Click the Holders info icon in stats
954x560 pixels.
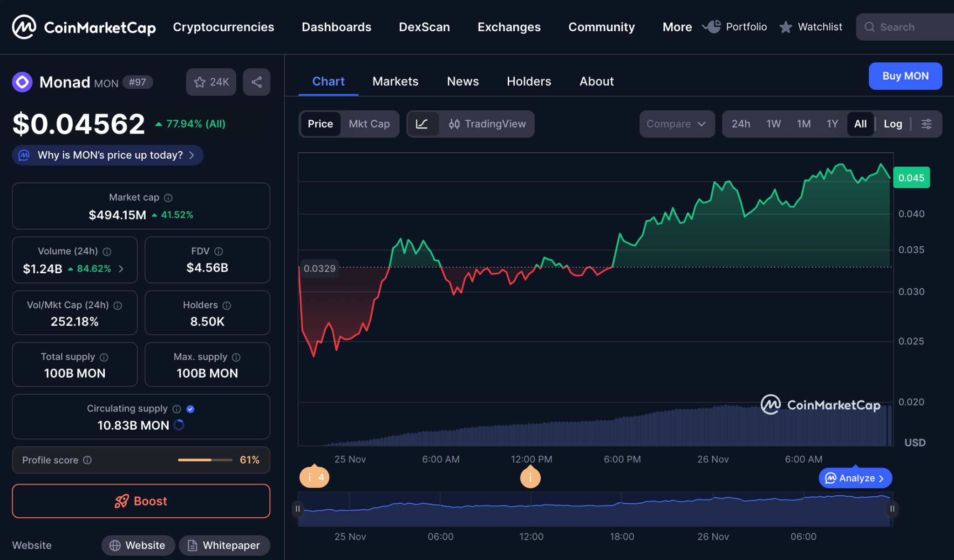(x=227, y=305)
